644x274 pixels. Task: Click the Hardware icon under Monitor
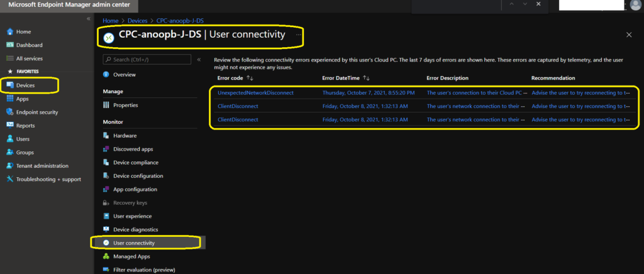click(x=106, y=136)
